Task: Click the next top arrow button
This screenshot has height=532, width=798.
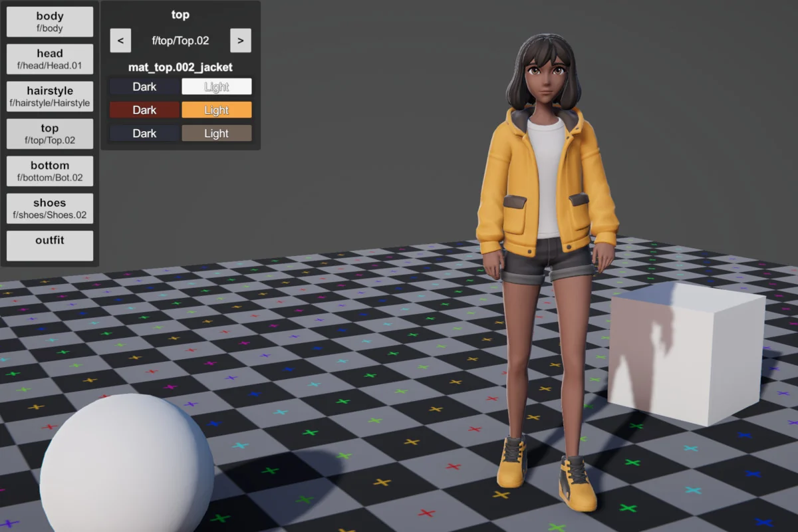Action: coord(240,41)
